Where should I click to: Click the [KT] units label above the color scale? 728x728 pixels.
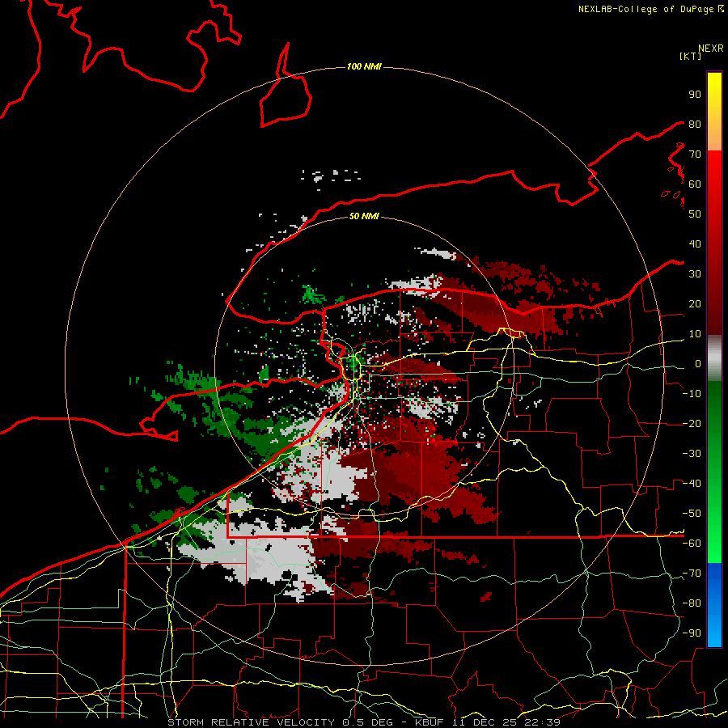691,56
